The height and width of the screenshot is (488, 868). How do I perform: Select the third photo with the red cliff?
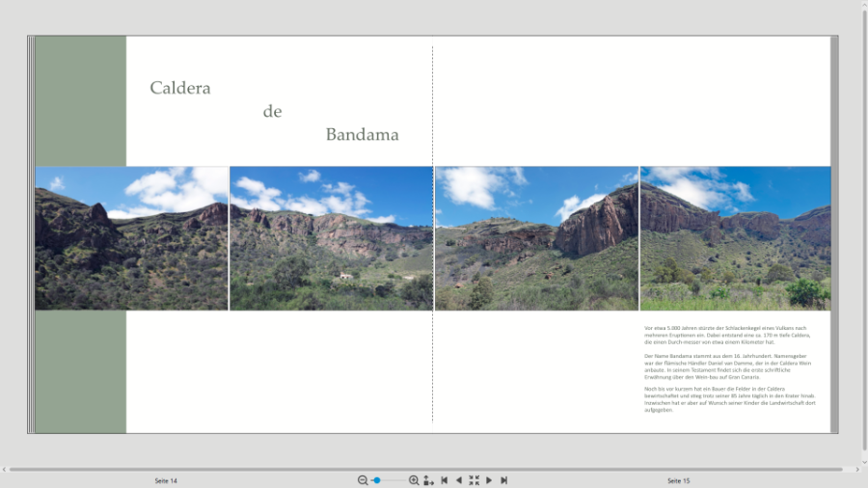point(536,238)
